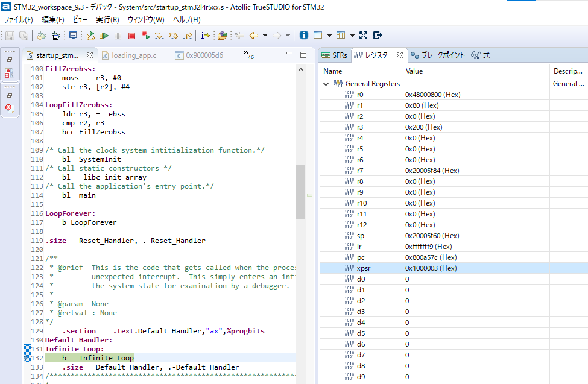Screen dimensions: 588x384
Task: Click the xpsr value 0x1000003 (Hex)
Action: (x=431, y=268)
